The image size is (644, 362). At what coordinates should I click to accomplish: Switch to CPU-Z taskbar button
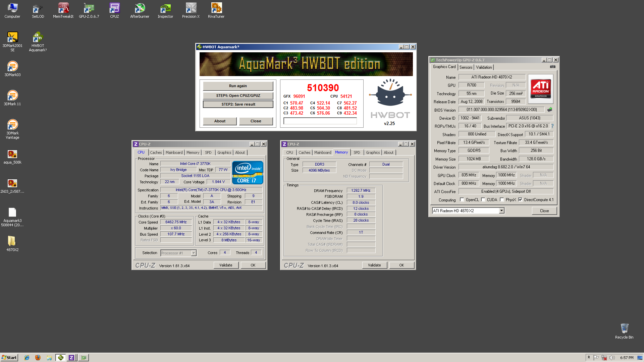71,358
